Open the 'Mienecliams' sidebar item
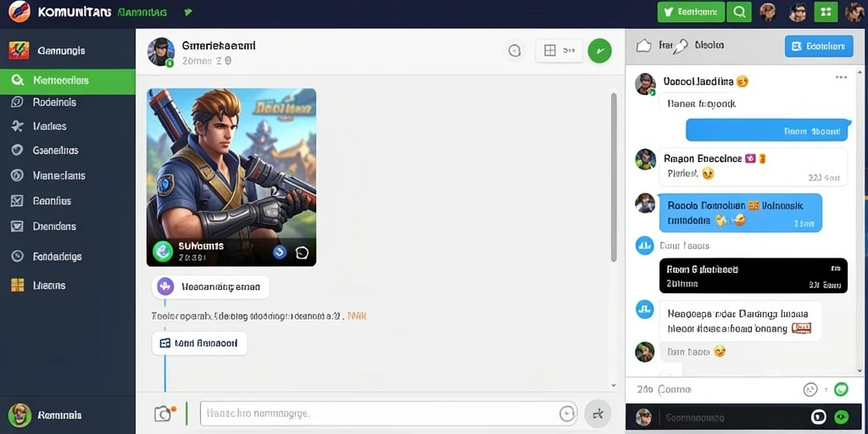 [68, 175]
